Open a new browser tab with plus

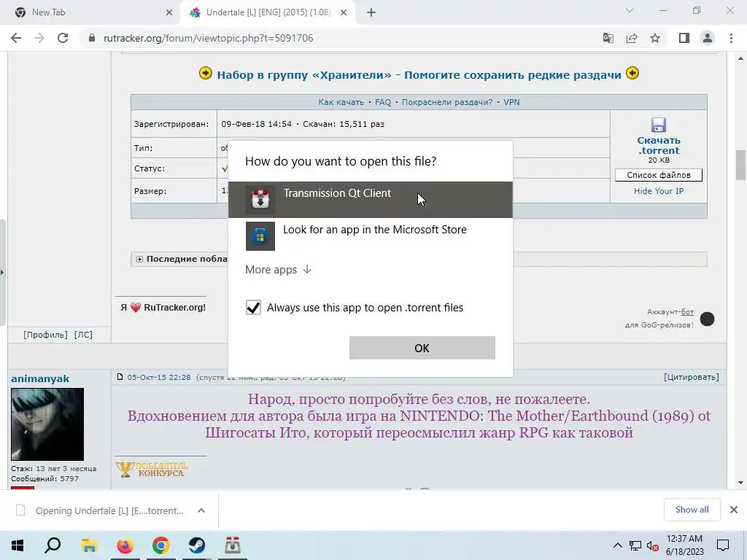coord(371,12)
